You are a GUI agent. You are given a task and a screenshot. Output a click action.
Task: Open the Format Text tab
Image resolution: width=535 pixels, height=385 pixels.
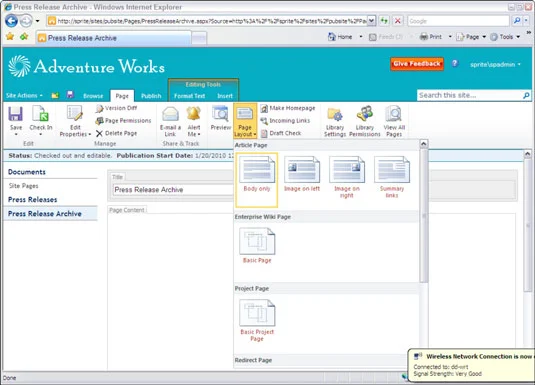189,96
